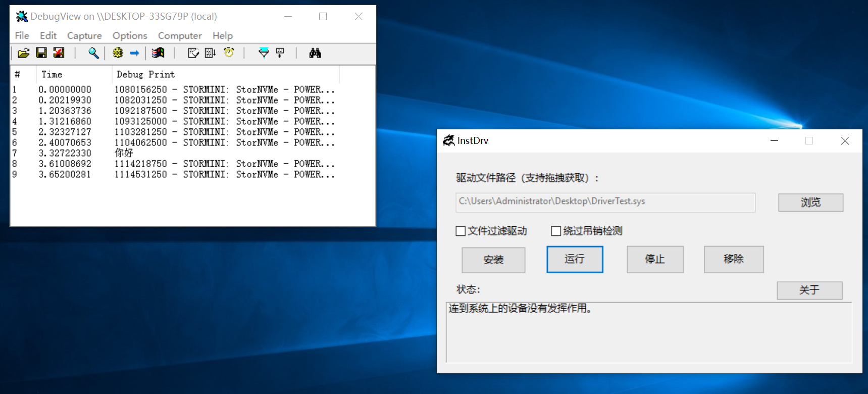The width and height of the screenshot is (868, 394).
Task: Click the binoculars Find icon
Action: coord(315,53)
